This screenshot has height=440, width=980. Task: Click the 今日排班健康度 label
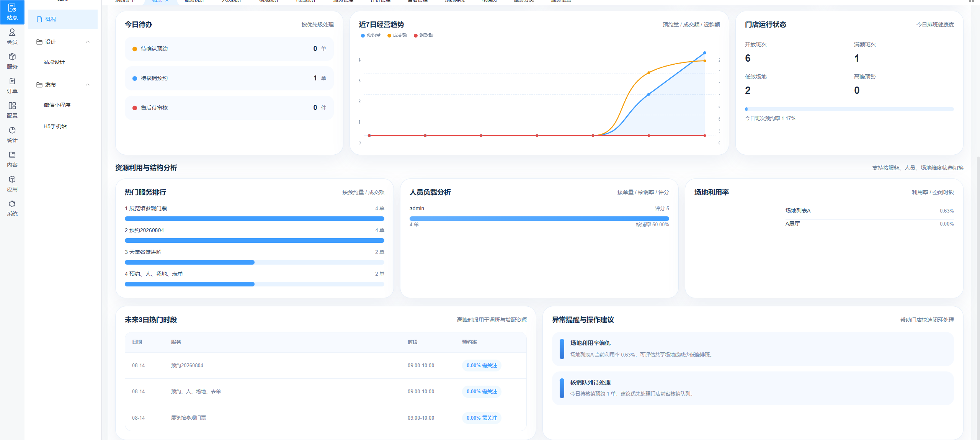tap(935, 25)
